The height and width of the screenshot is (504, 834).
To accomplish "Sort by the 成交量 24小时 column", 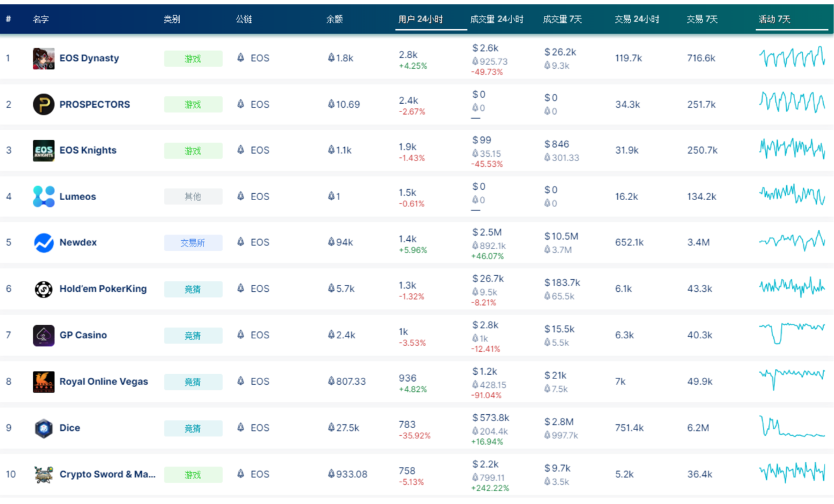I will click(497, 20).
